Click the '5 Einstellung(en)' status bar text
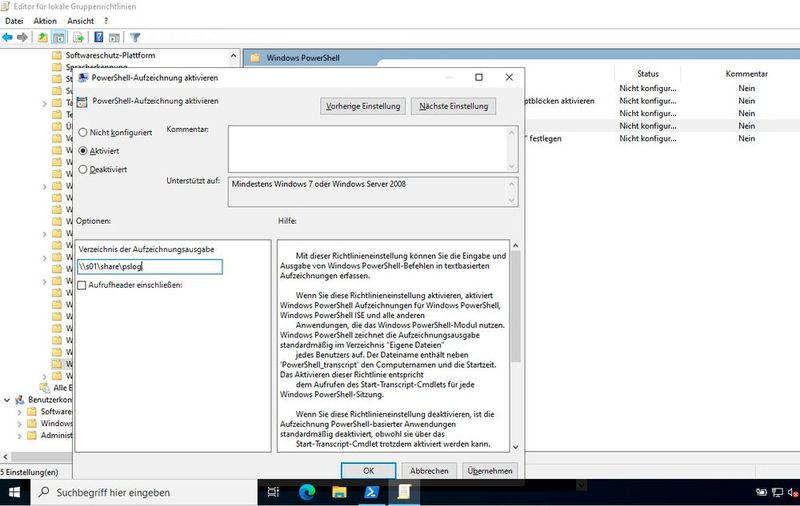The height and width of the screenshot is (506, 800). tap(30, 472)
